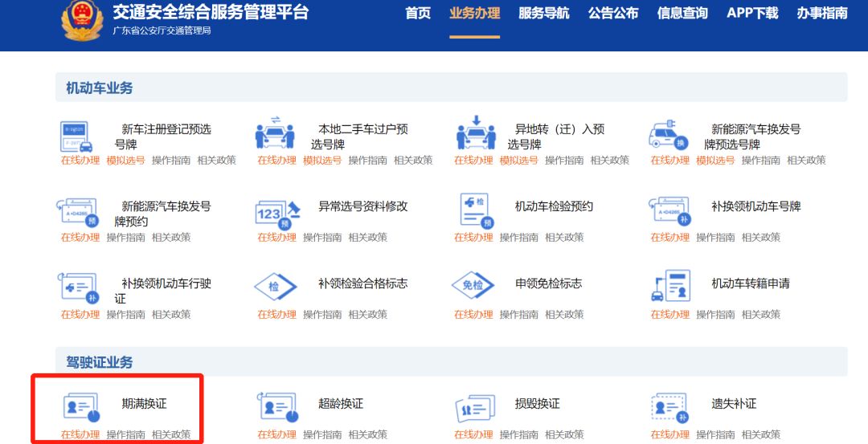Click 在线办理 under 机动车检验预约
Image resolution: width=868 pixels, height=444 pixels.
coord(473,237)
